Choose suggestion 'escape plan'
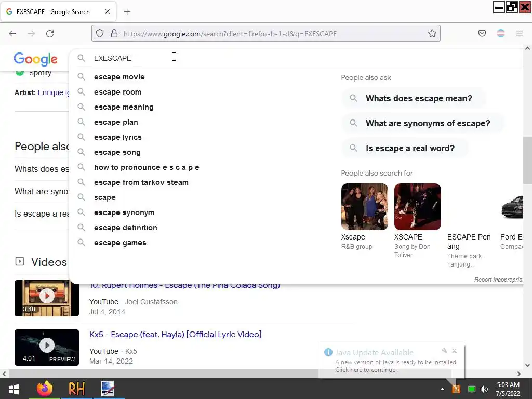Image resolution: width=532 pixels, height=399 pixels. coord(116,122)
